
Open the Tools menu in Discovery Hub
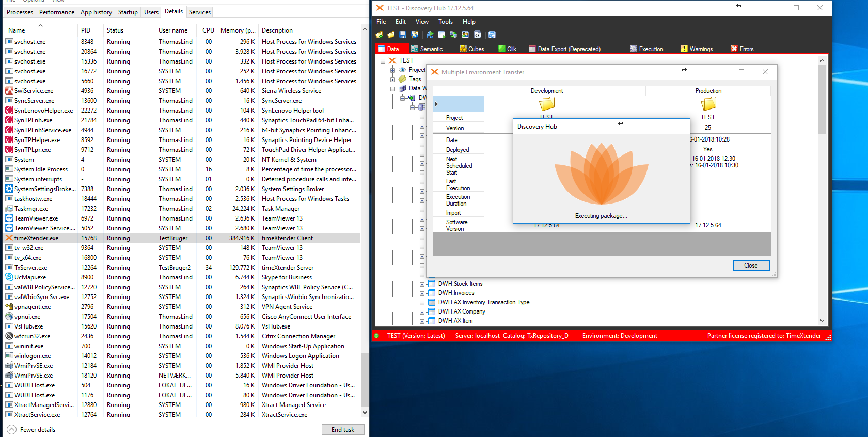(x=446, y=22)
